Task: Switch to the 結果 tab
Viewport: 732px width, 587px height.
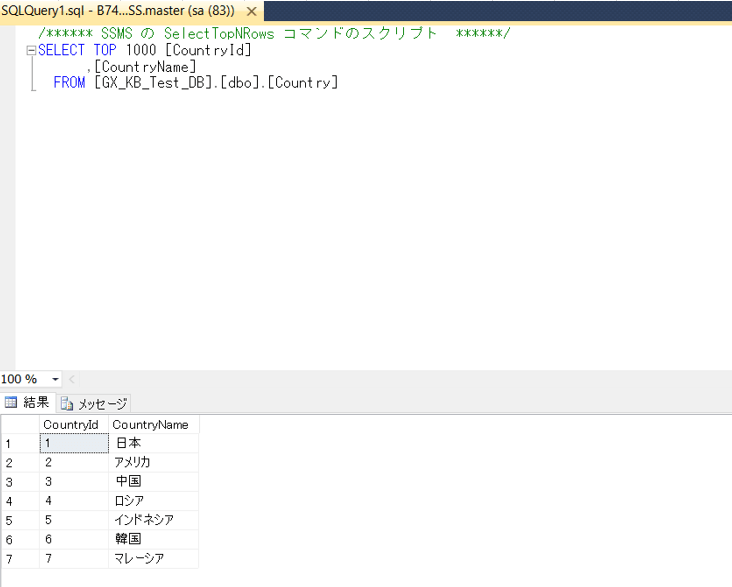Action: (x=28, y=402)
